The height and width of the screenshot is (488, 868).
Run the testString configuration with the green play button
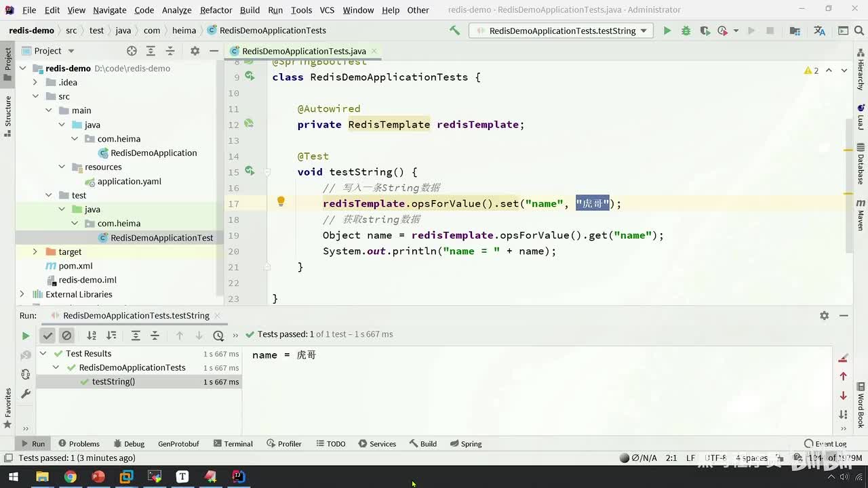coord(667,30)
